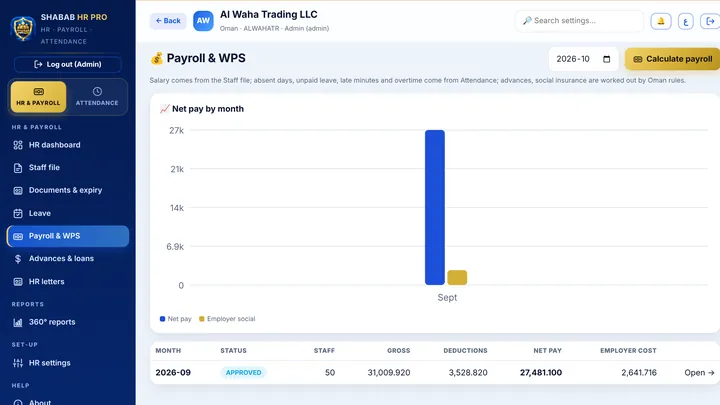Toggle Net pay legend swatch
Viewport: 720px width, 405px height.
[x=162, y=319]
